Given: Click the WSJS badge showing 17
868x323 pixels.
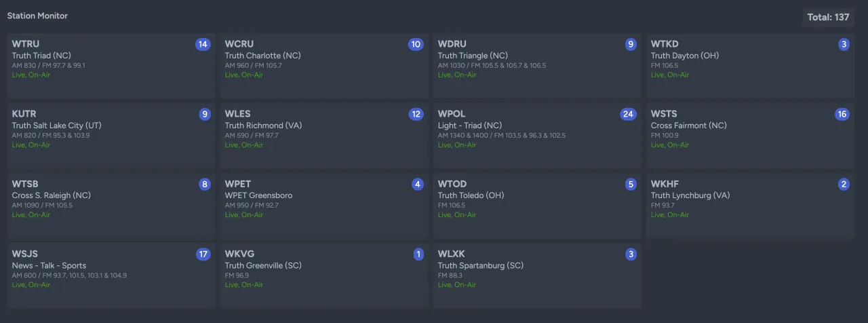Looking at the screenshot, I should tap(203, 254).
